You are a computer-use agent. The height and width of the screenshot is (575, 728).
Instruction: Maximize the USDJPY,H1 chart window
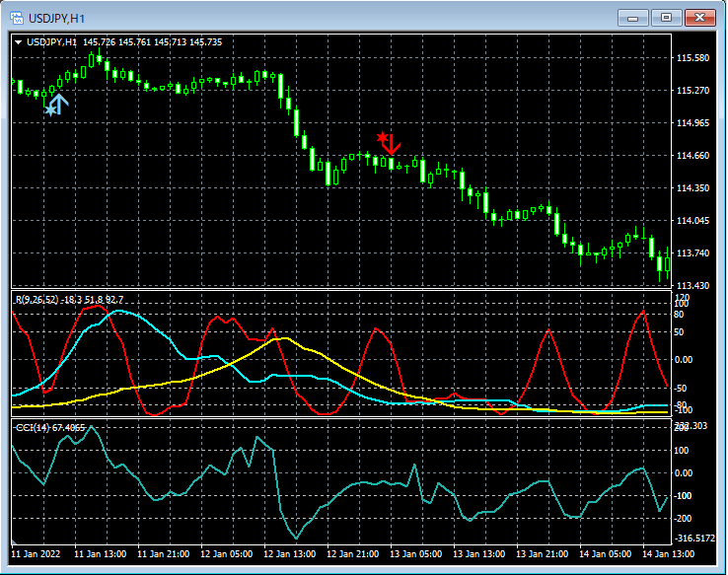(667, 18)
